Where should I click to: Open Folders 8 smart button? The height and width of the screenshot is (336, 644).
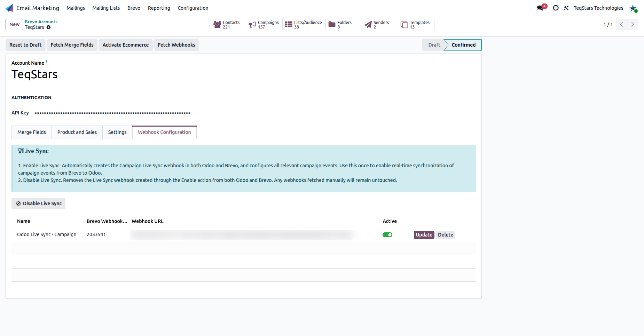coord(344,24)
